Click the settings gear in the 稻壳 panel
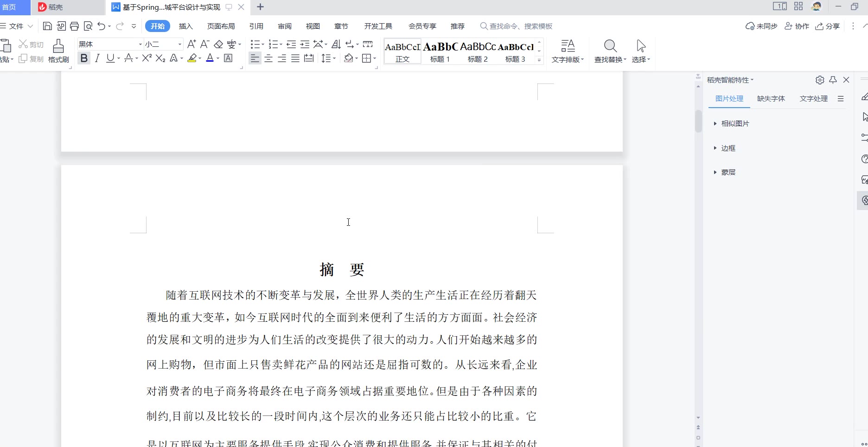Viewport: 868px width, 447px height. click(x=820, y=80)
